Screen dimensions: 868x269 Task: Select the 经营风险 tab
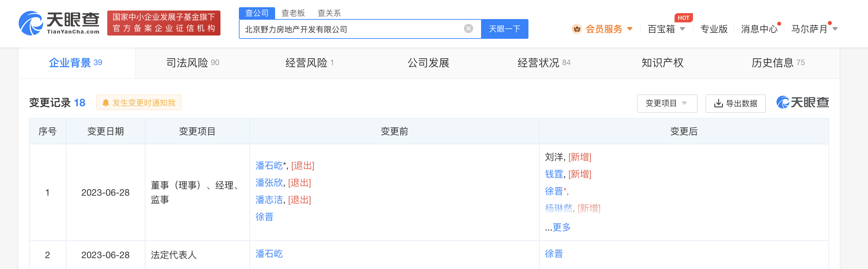(x=309, y=63)
